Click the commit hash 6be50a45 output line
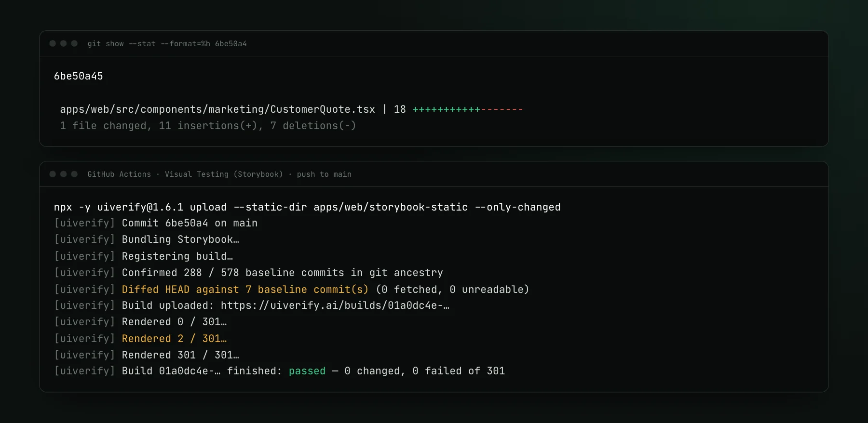The height and width of the screenshot is (423, 868). point(79,76)
